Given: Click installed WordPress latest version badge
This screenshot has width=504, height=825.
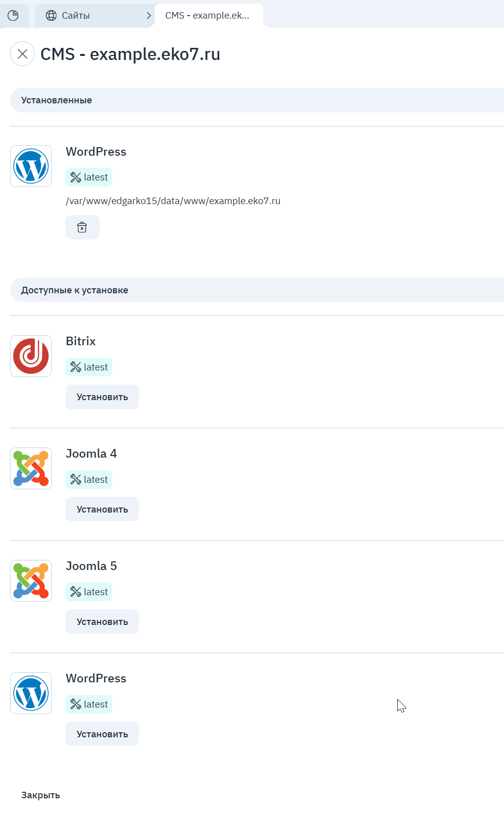Looking at the screenshot, I should pyautogui.click(x=89, y=177).
